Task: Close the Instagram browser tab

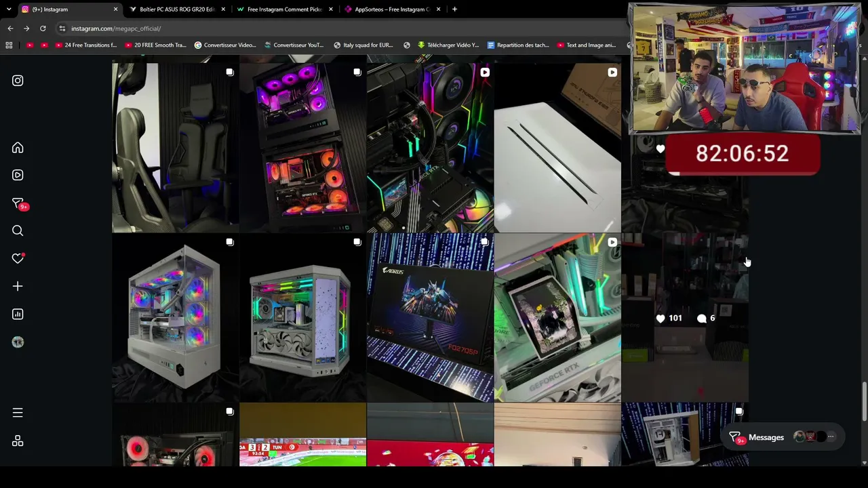Action: click(115, 9)
